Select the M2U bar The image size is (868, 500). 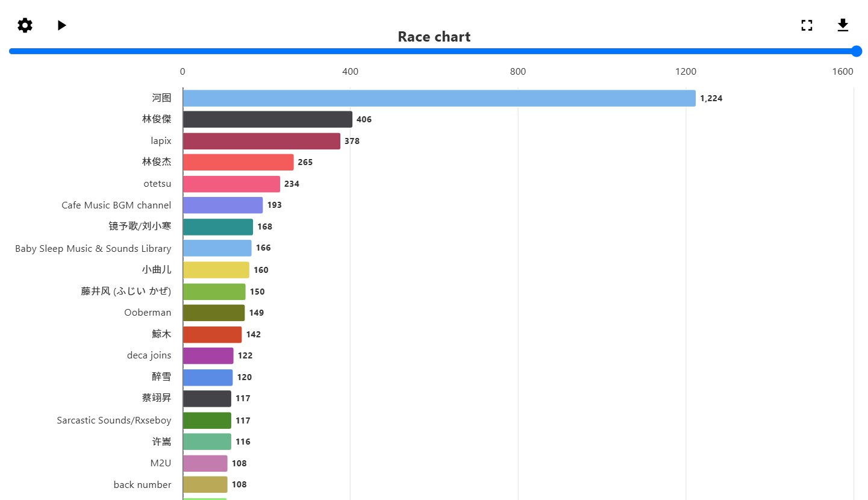click(205, 463)
